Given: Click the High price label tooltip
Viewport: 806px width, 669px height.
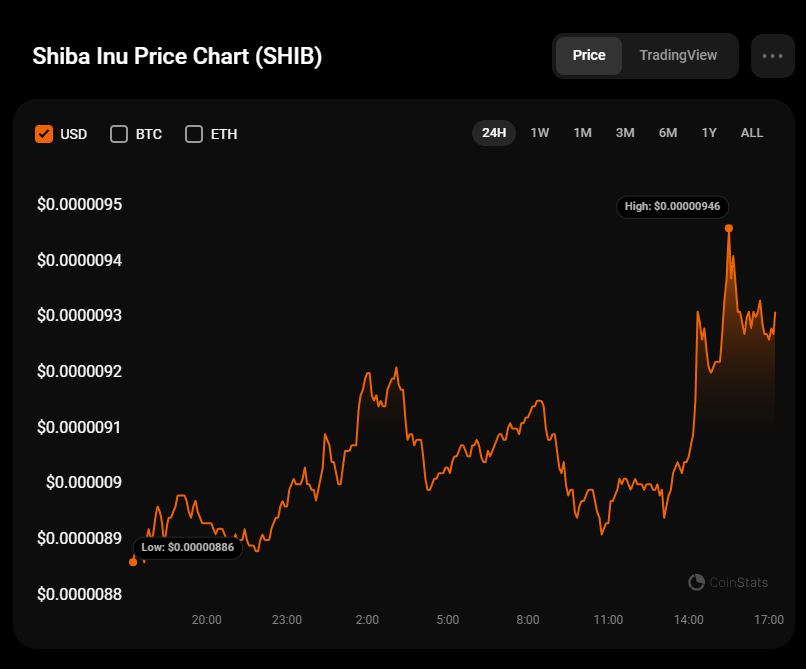Looking at the screenshot, I should (672, 207).
